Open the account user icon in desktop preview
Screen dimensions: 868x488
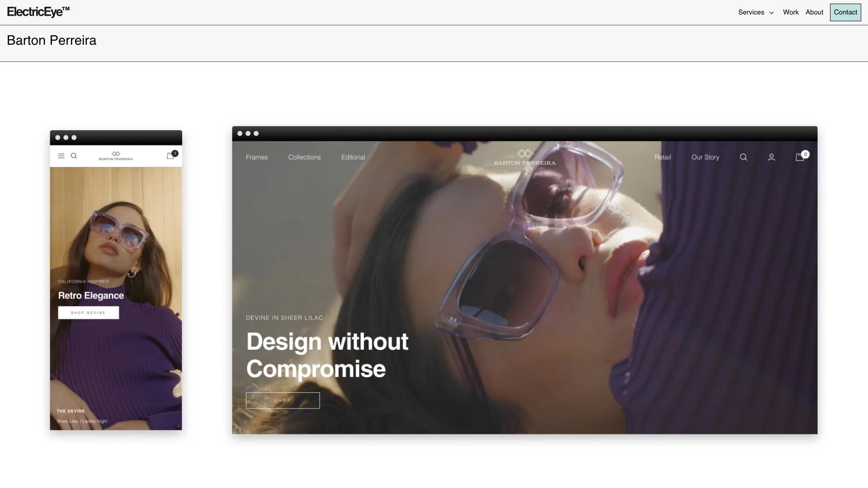tap(772, 157)
